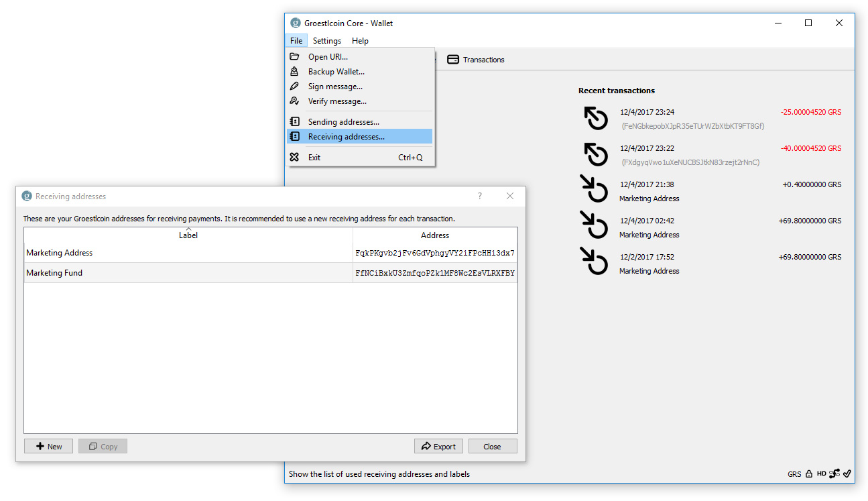Click the HD wallet status icon
The width and height of the screenshot is (868, 501).
tap(821, 474)
